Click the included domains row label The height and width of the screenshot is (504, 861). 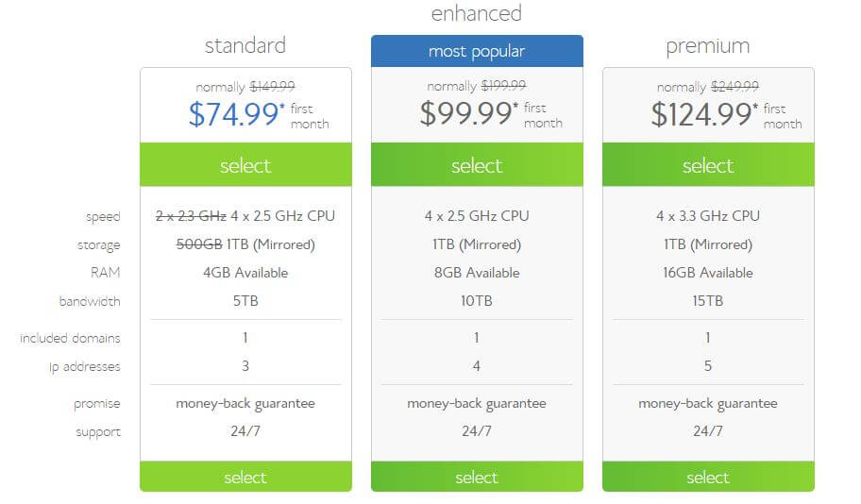[70, 338]
